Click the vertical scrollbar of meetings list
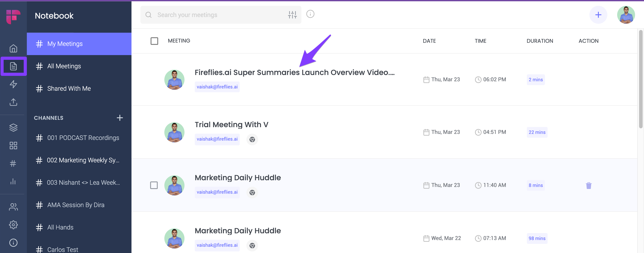 click(x=640, y=79)
